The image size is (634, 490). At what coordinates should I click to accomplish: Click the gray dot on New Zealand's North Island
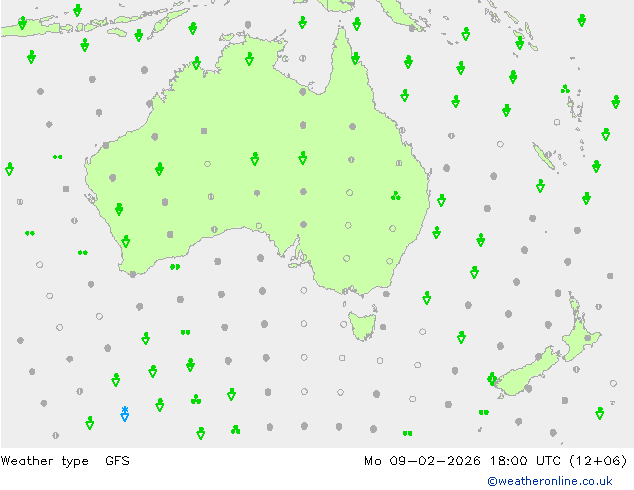(x=588, y=338)
